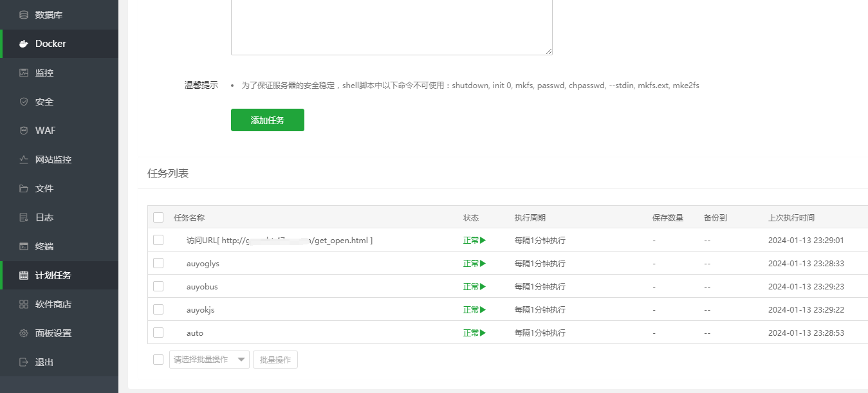
Task: Go to 面板设置 in the sidebar
Action: [x=53, y=333]
